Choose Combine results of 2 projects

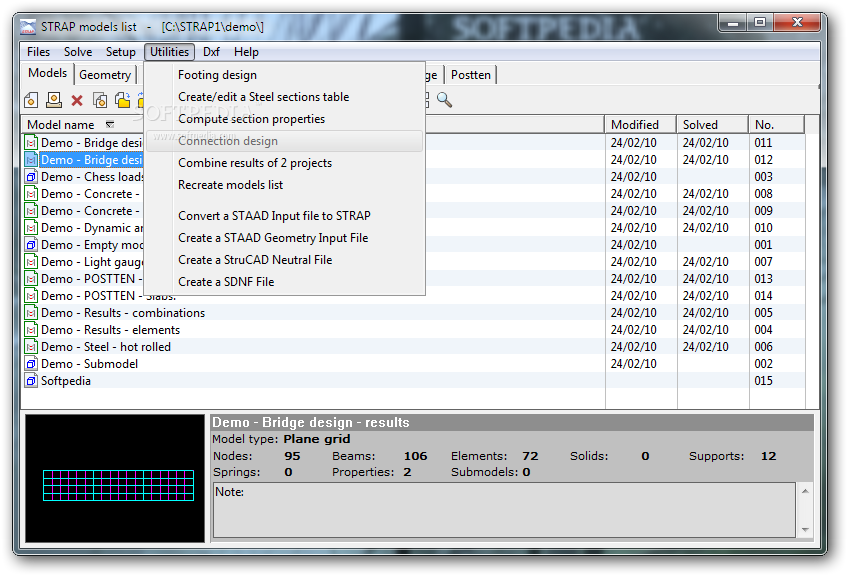click(x=284, y=163)
